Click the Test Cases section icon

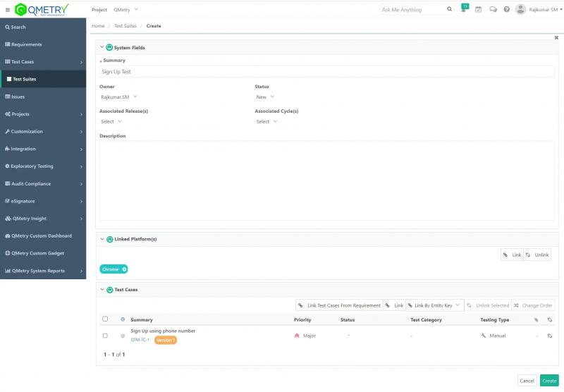click(110, 290)
